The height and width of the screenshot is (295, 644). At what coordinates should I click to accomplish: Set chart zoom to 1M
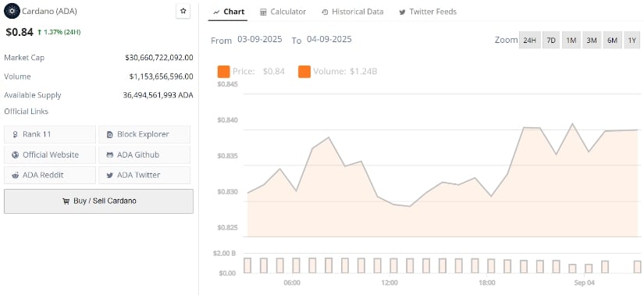[571, 41]
